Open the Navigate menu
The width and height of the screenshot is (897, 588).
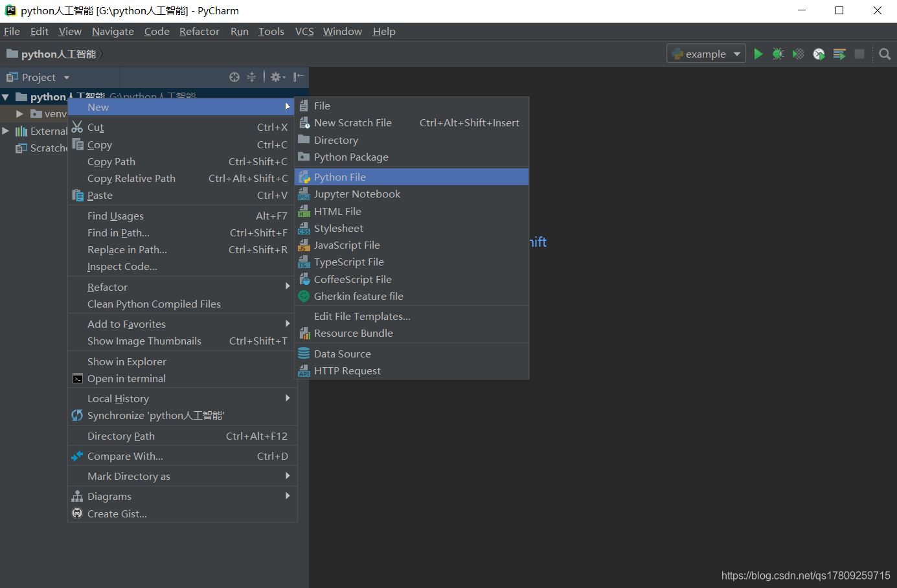tap(113, 31)
